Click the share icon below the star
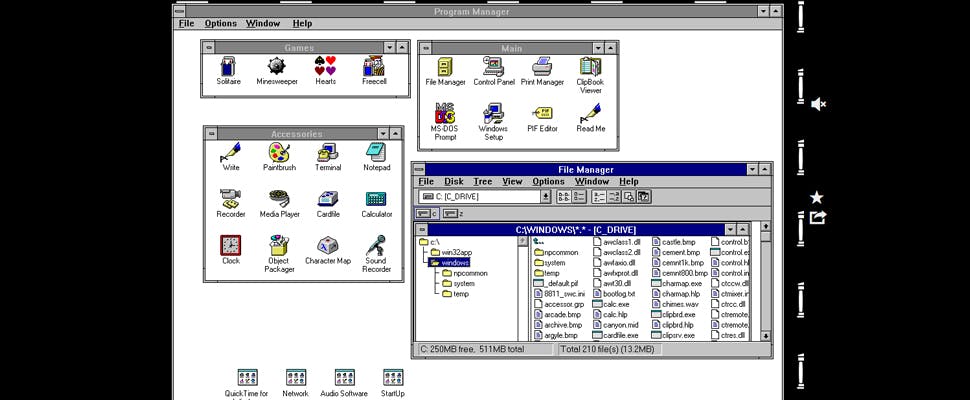 pyautogui.click(x=817, y=218)
